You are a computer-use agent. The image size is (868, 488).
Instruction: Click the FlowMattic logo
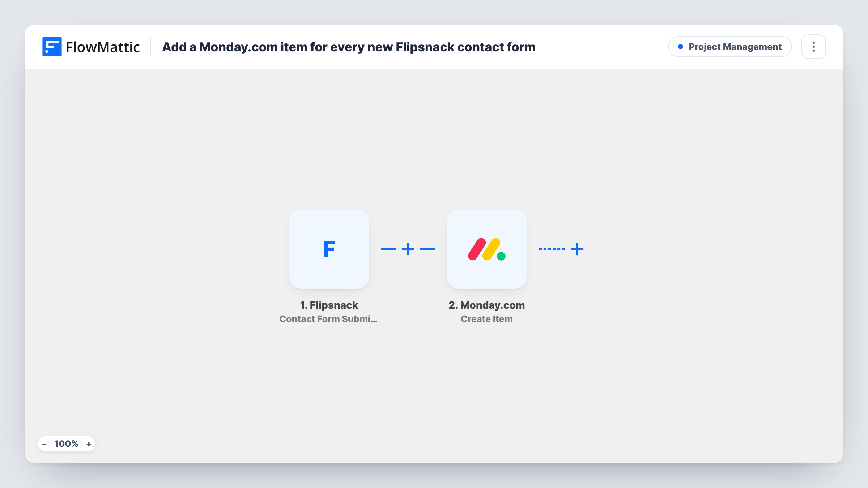pyautogui.click(x=91, y=47)
